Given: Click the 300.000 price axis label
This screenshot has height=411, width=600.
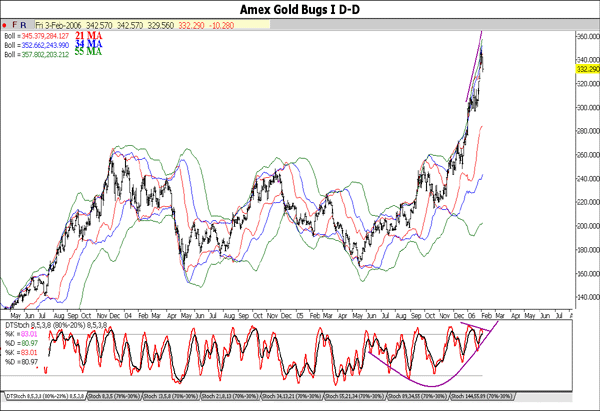Looking at the screenshot, I should tap(588, 108).
